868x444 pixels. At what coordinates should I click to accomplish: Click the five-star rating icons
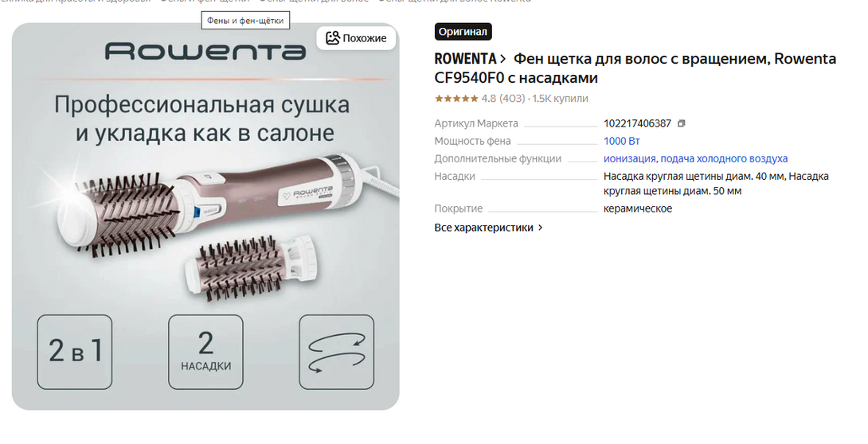coord(456,99)
